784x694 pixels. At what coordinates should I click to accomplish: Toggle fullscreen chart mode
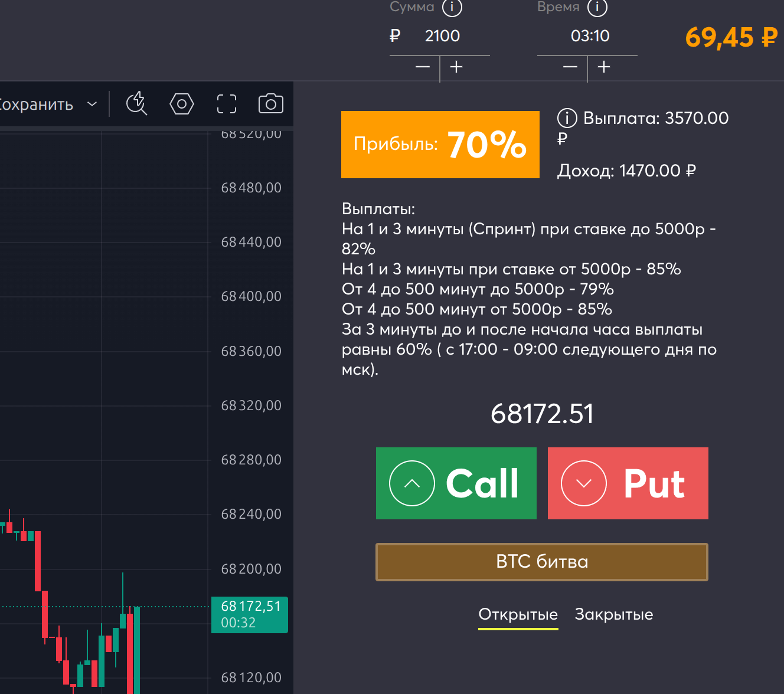(227, 104)
